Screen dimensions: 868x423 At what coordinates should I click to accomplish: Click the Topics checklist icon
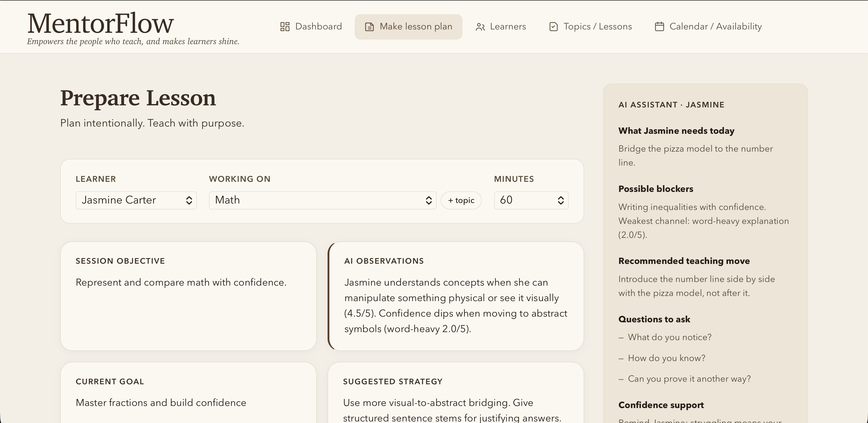click(x=553, y=27)
